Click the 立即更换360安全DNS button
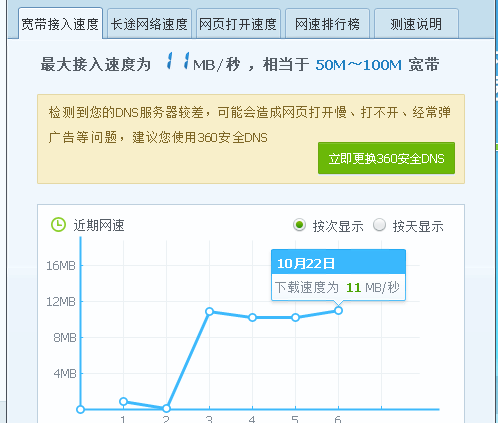Screen dimensions: 498x423 point(386,158)
